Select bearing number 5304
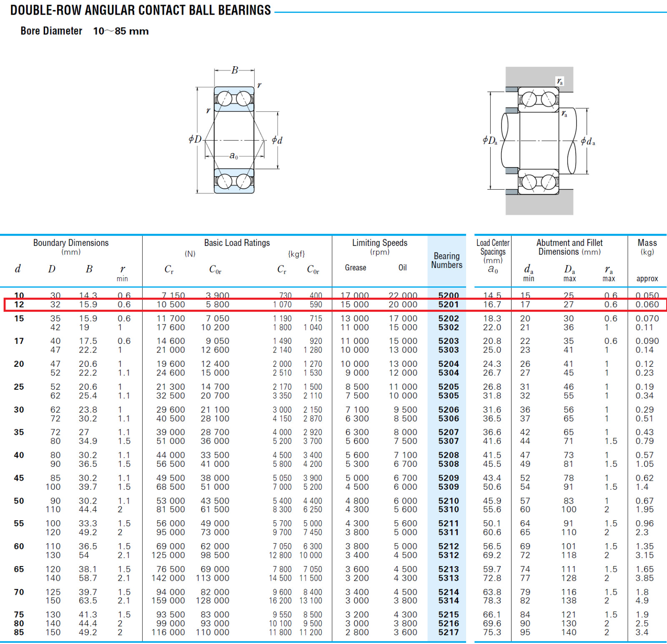Viewport: 667px width, 644px height. point(449,373)
